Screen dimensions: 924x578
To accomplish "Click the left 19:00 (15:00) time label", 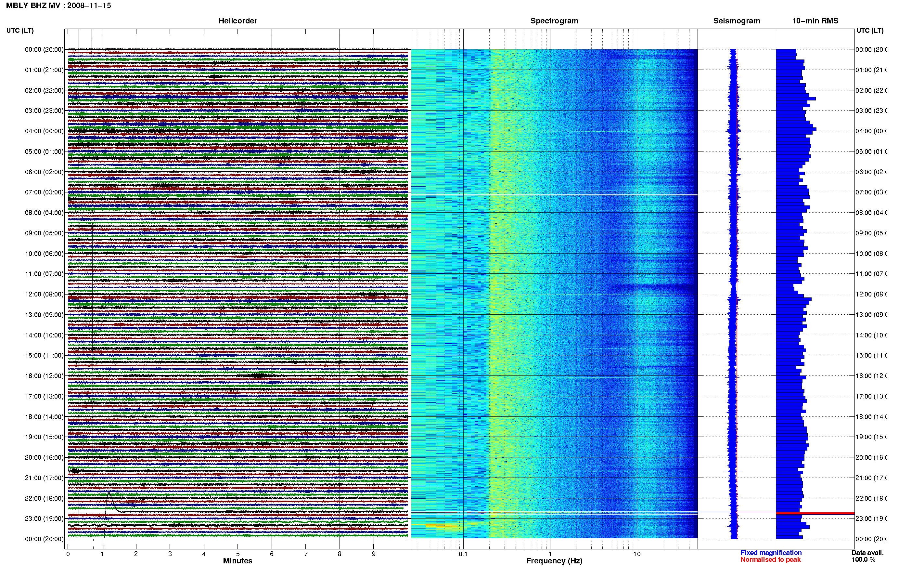I will point(44,437).
